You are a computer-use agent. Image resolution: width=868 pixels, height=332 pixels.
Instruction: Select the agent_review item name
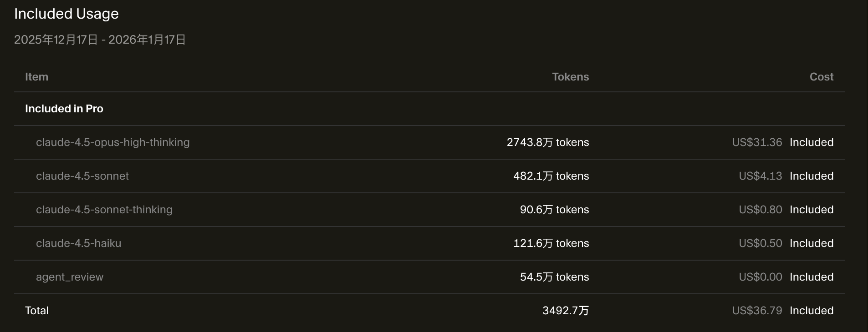pyautogui.click(x=70, y=277)
